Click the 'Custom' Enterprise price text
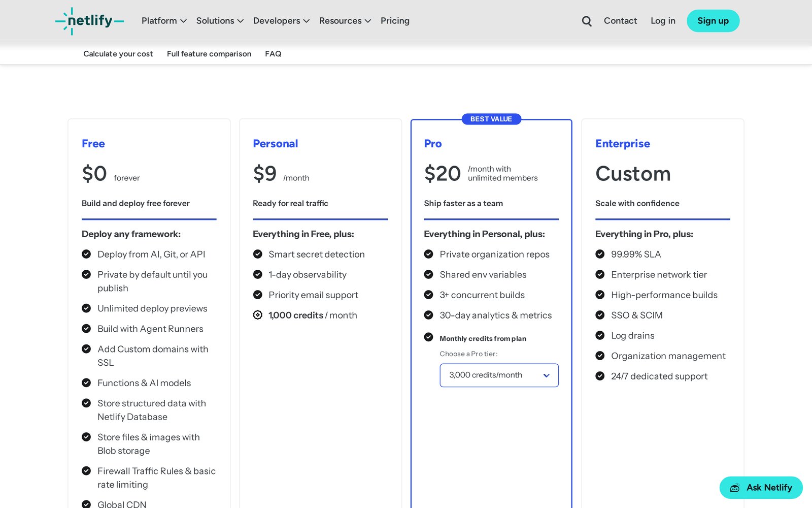 633,174
